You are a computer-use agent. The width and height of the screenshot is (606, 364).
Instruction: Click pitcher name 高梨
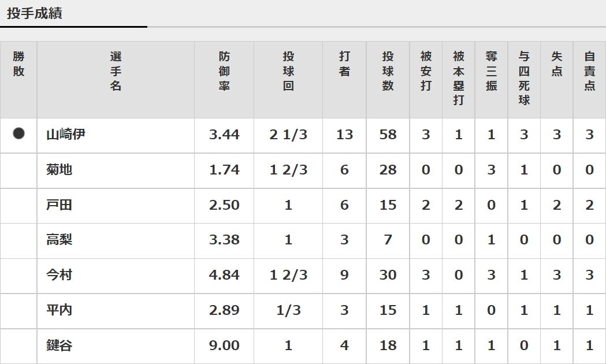(x=59, y=240)
